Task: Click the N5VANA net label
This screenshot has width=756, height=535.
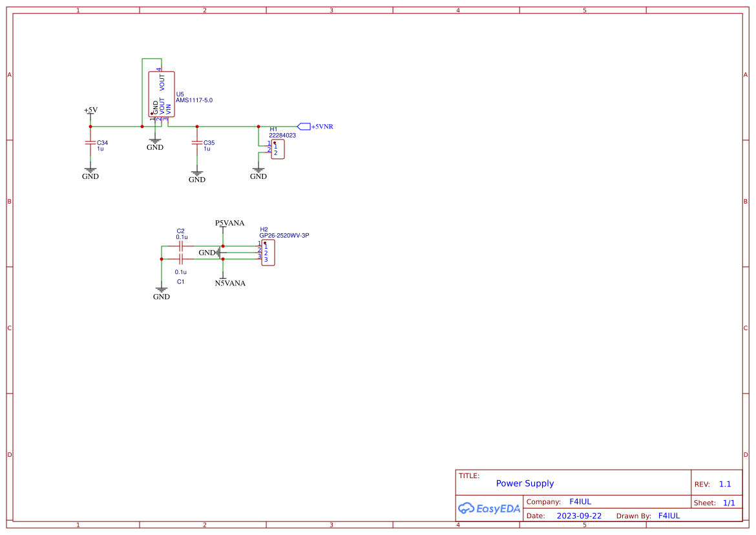Action: (231, 283)
